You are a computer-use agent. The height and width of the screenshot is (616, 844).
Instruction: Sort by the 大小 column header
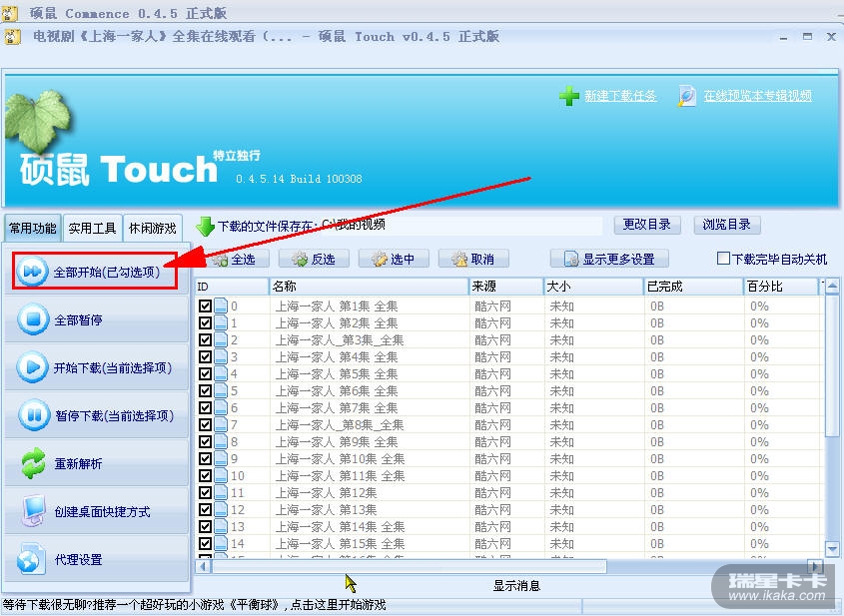[593, 287]
